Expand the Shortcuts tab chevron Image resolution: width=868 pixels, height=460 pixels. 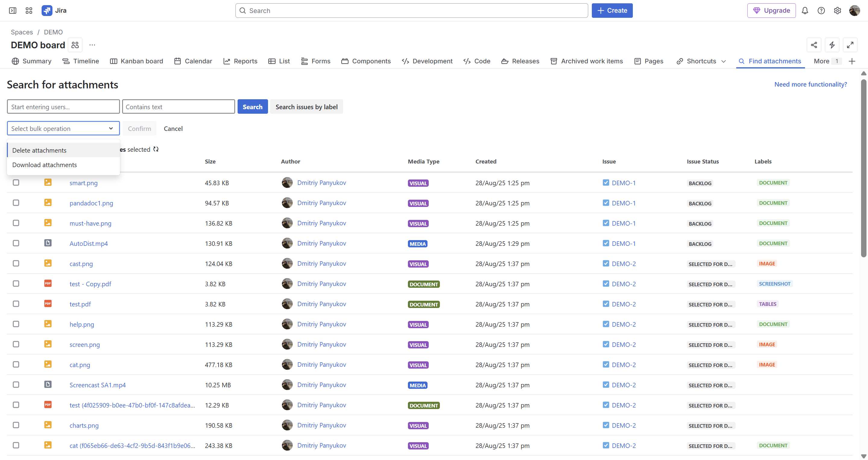(724, 61)
